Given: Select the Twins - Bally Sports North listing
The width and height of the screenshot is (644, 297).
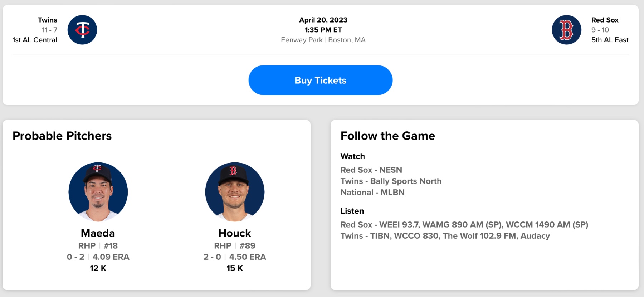Looking at the screenshot, I should click(391, 181).
